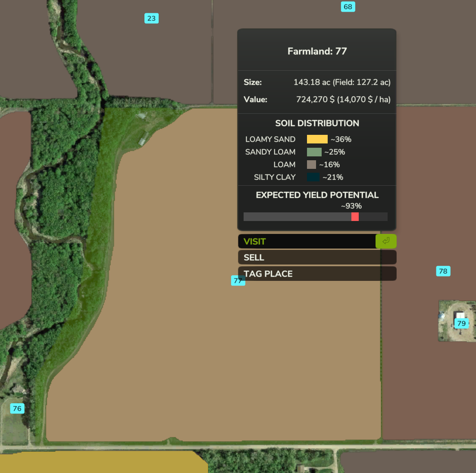The height and width of the screenshot is (473, 476).
Task: Select farmland marker 76
Action: (x=17, y=408)
